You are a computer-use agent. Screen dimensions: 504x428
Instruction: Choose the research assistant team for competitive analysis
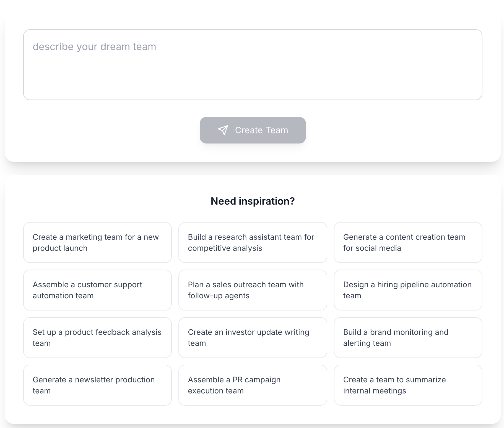253,242
